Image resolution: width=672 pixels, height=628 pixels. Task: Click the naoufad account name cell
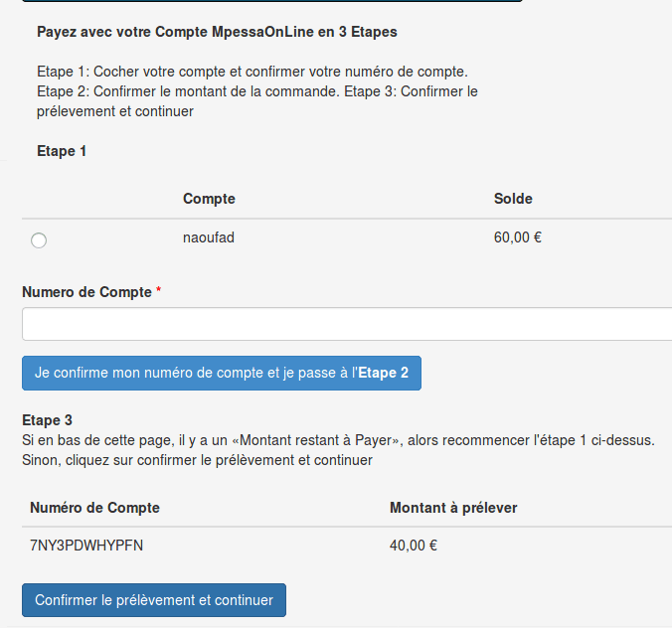pos(209,237)
